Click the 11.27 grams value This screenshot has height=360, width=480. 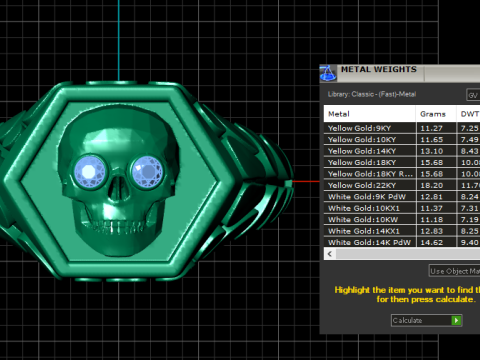click(x=432, y=128)
